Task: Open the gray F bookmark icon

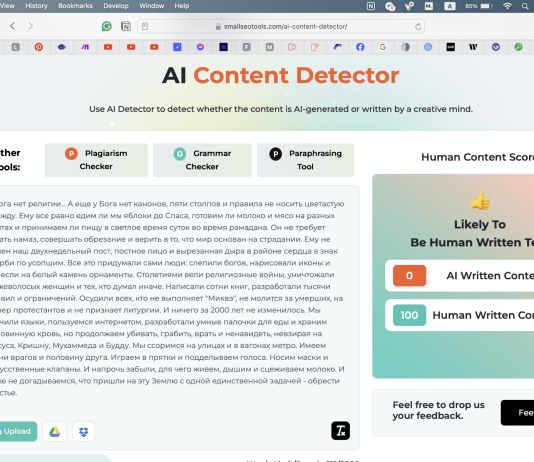Action: pyautogui.click(x=247, y=47)
